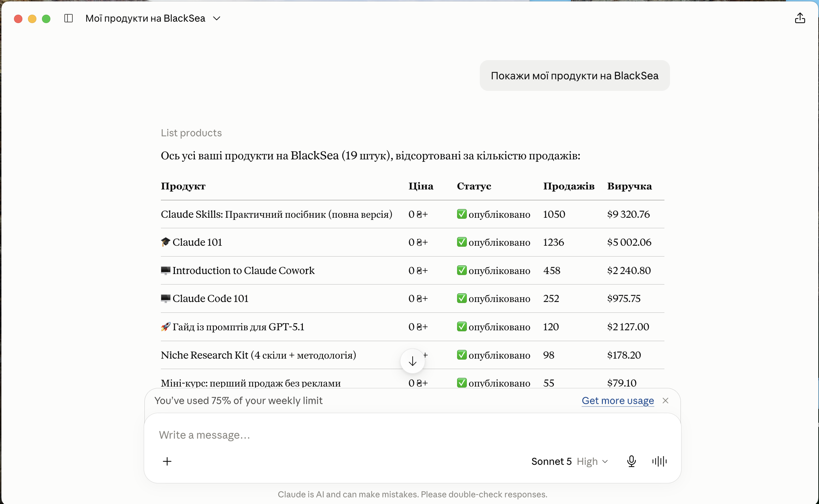Start dictation with the microphone icon

pyautogui.click(x=631, y=461)
